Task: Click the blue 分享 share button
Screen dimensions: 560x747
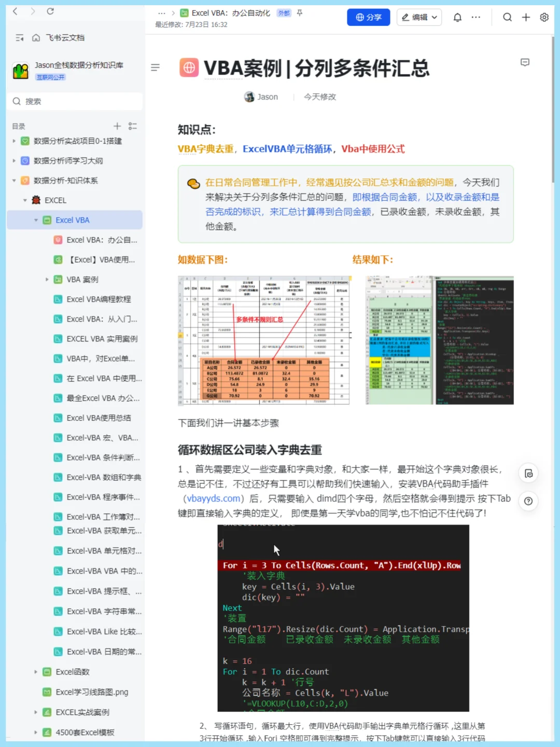Action: point(368,17)
